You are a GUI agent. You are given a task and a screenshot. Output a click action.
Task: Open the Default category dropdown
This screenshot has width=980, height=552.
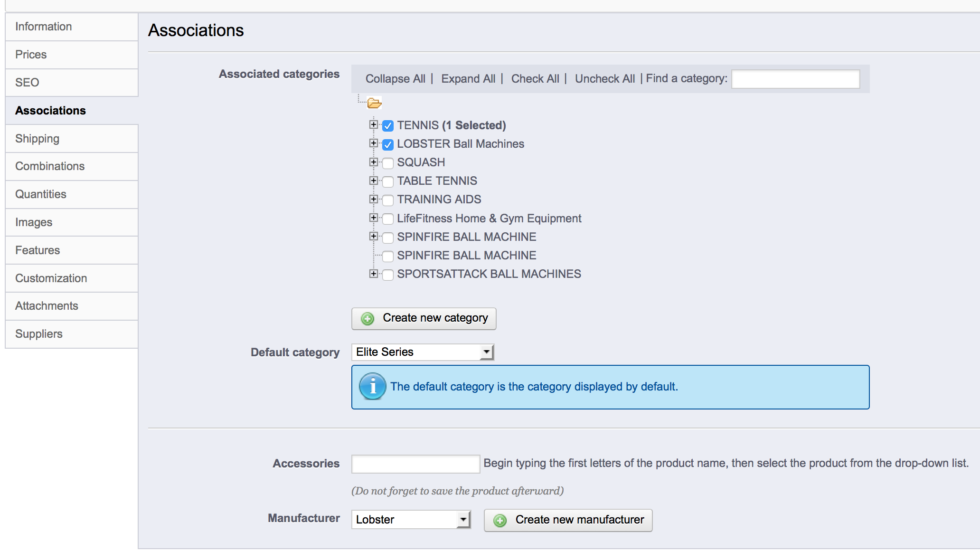[423, 352]
